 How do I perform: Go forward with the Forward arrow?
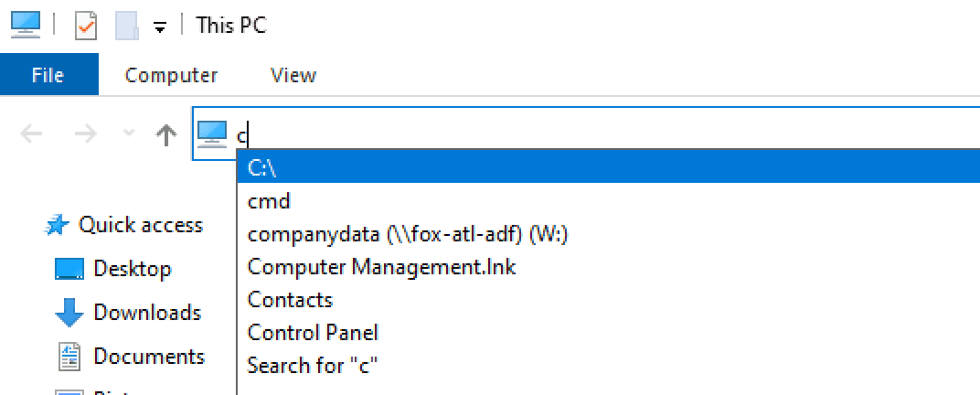pyautogui.click(x=86, y=133)
